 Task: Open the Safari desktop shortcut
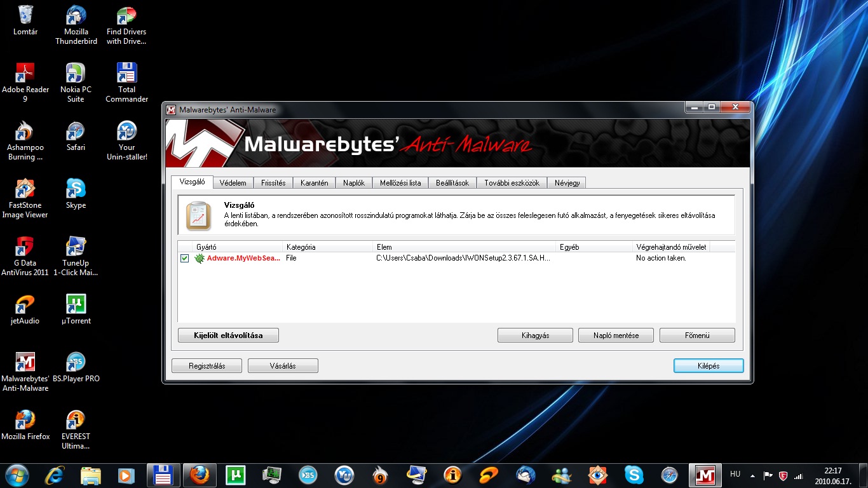click(x=76, y=136)
